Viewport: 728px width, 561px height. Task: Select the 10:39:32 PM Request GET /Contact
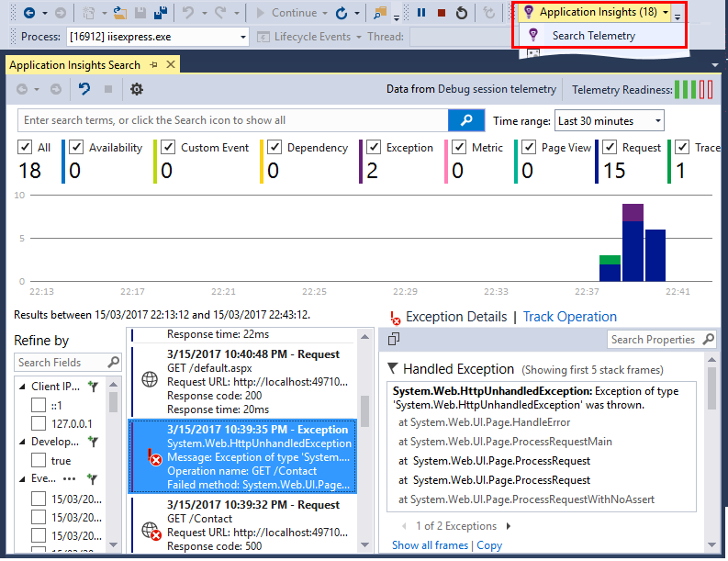[242, 525]
